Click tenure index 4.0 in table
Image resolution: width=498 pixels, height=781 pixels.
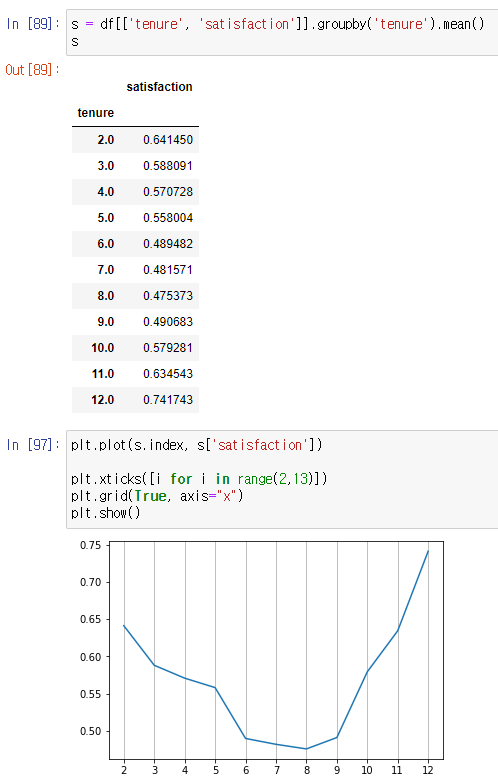pos(106,192)
